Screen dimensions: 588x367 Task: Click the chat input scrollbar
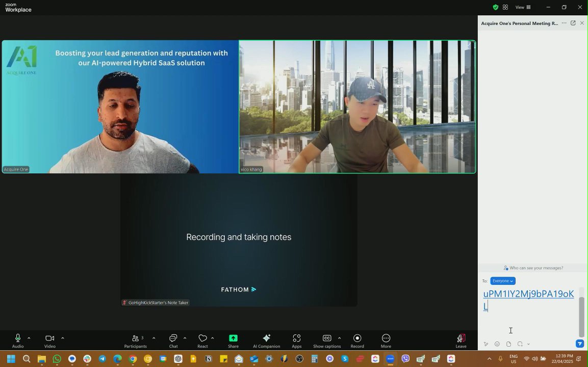click(581, 317)
